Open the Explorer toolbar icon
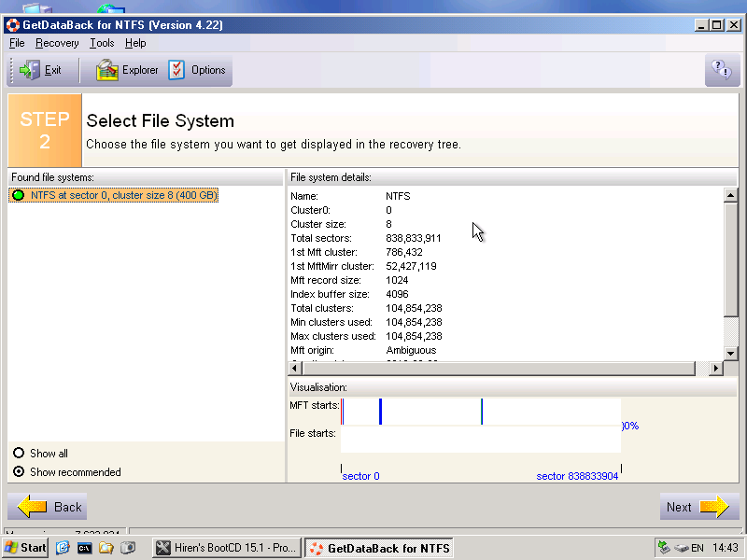Viewport: 747px width, 560px height. pos(107,70)
